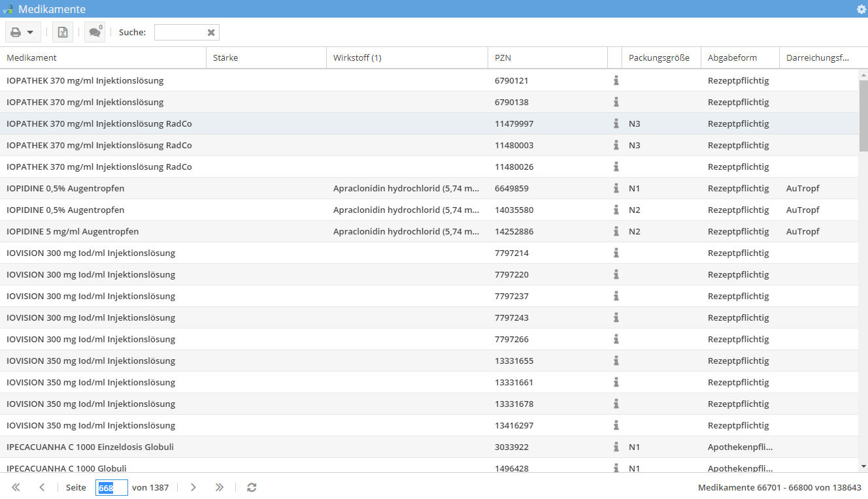Click the Excel export icon
868x499 pixels.
click(63, 32)
